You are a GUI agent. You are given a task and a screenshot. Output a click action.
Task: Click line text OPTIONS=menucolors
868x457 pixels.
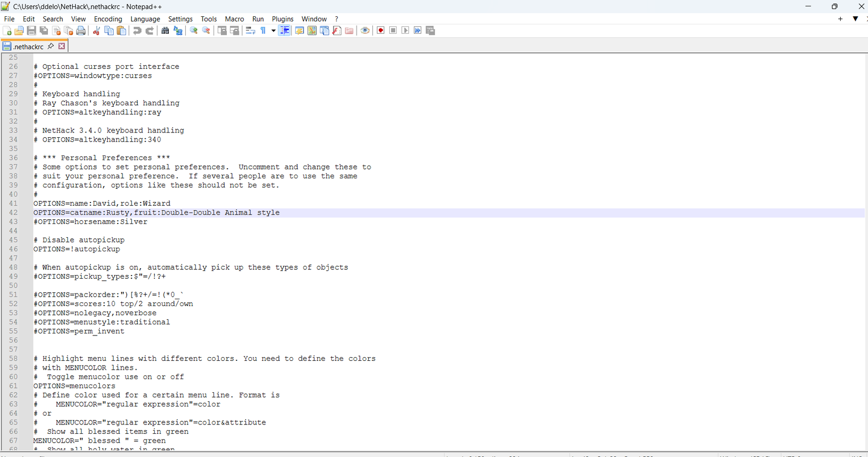point(74,386)
